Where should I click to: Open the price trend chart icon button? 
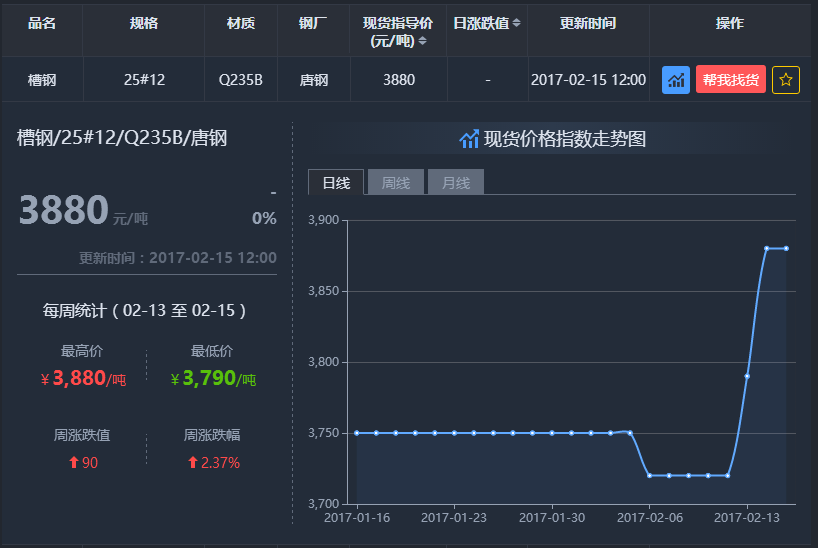click(x=676, y=80)
